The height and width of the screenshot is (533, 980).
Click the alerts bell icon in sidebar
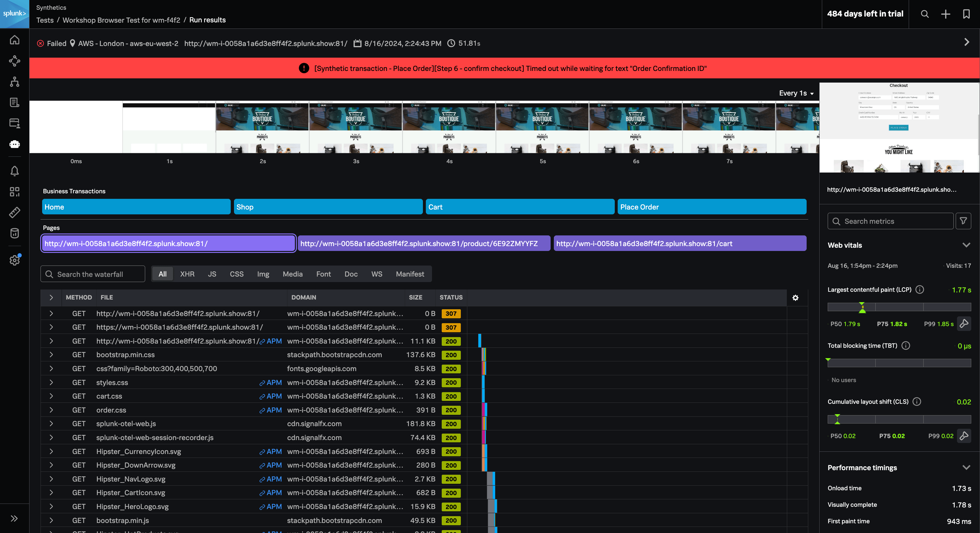tap(15, 171)
